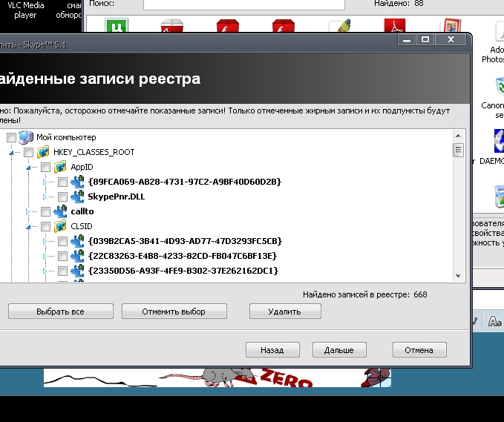Maximize the Skype uninstall dialog window

[x=425, y=39]
